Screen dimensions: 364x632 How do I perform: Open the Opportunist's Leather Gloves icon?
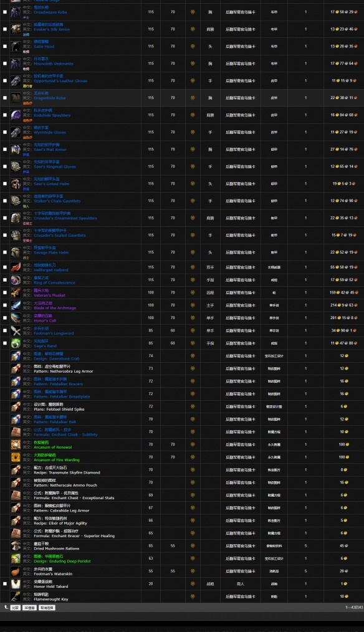point(16,80)
